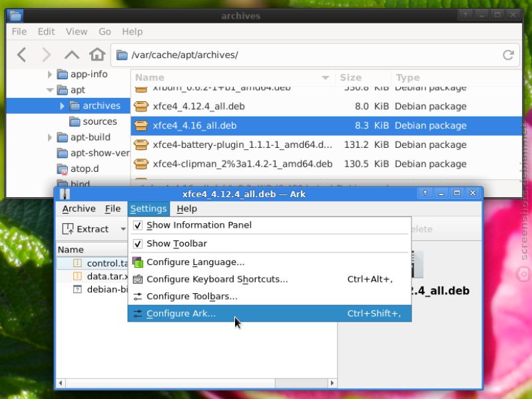Click the Type column header
The width and height of the screenshot is (532, 399).
coord(456,78)
